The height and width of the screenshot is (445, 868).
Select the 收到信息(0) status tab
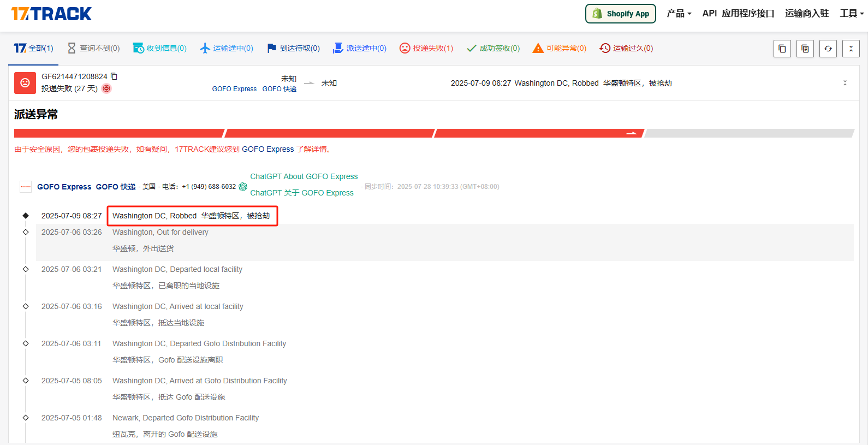160,48
